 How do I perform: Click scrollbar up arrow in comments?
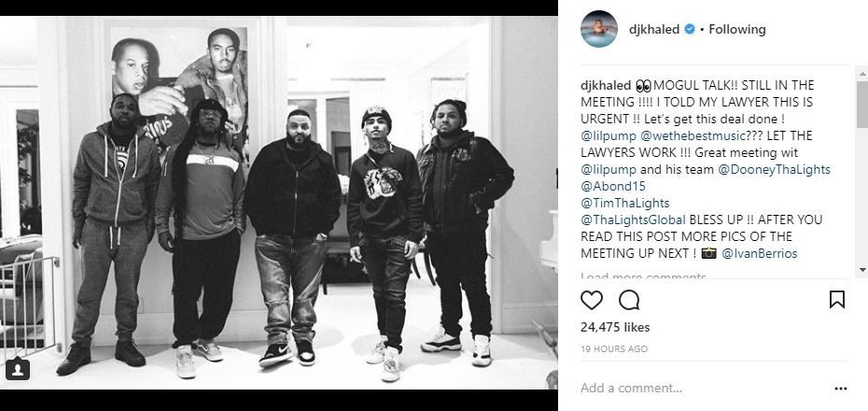pos(861,74)
